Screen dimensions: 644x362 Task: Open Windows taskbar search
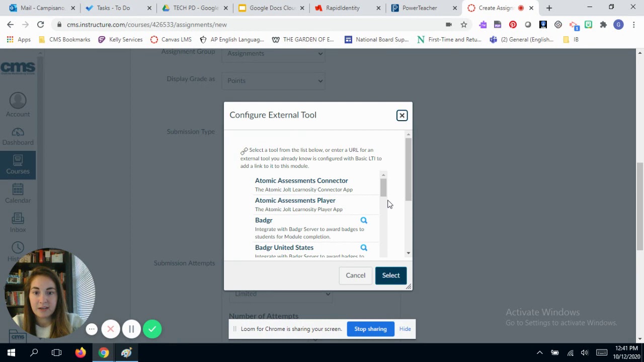pos(34,353)
